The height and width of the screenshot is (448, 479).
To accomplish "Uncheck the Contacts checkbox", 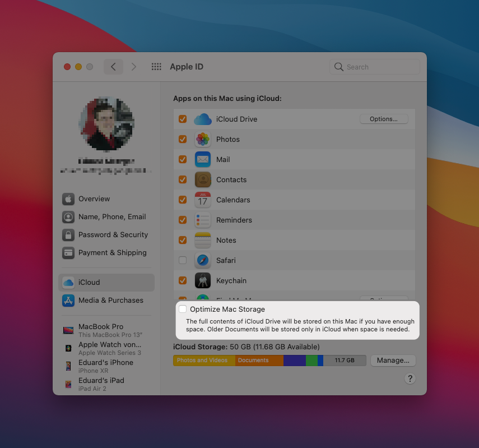I will pos(183,179).
